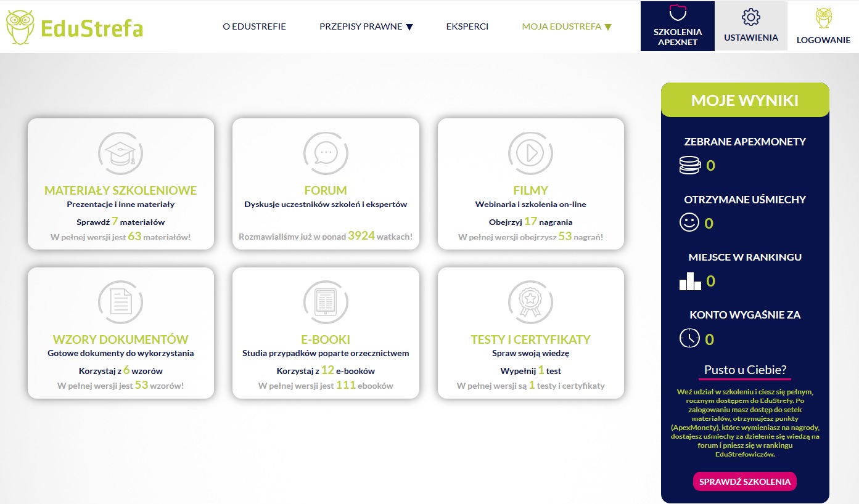The height and width of the screenshot is (504, 859).
Task: Click 'W pełnej wersji obejrzysz 53 nagrań!'
Action: pos(530,236)
